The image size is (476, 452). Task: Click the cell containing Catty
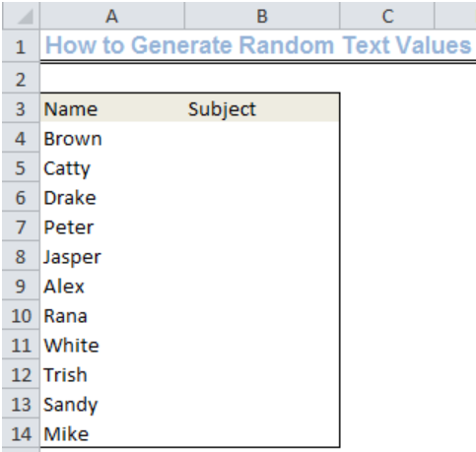[x=112, y=167]
